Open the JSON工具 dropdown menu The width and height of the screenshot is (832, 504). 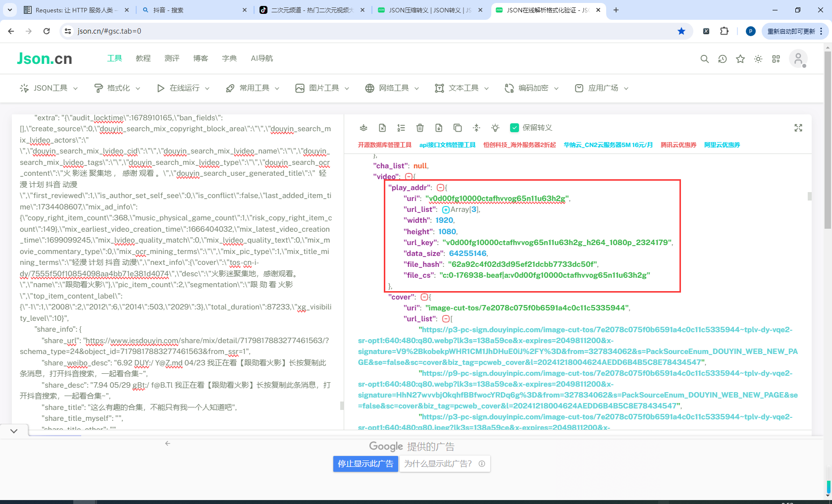(x=49, y=88)
